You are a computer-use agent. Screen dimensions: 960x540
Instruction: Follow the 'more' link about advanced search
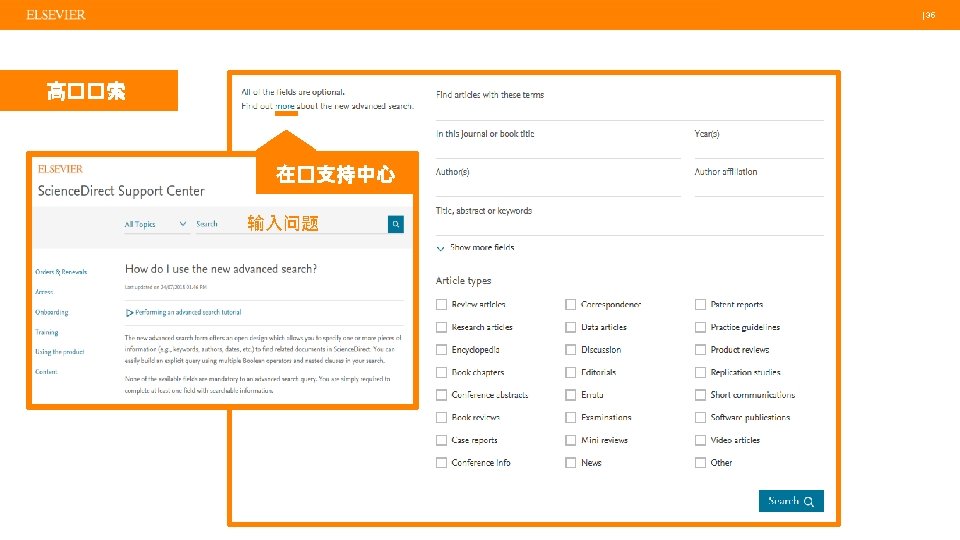pos(285,106)
